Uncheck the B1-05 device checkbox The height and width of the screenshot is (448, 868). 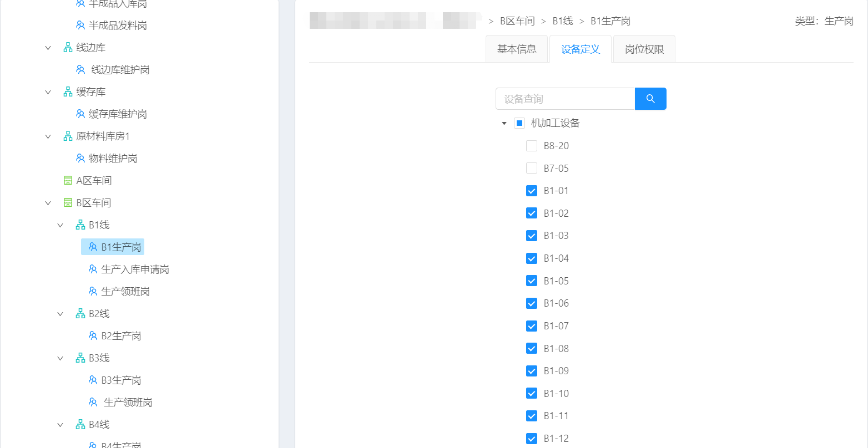(532, 281)
